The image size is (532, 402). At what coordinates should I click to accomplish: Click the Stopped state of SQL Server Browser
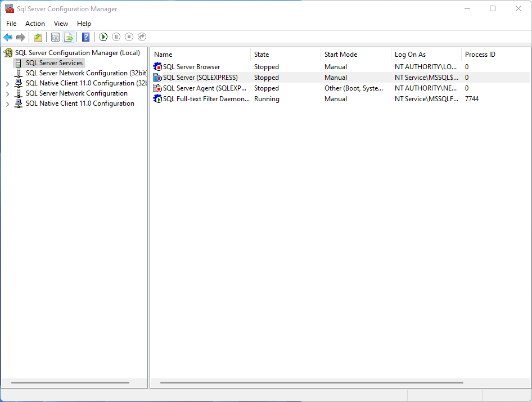(267, 67)
